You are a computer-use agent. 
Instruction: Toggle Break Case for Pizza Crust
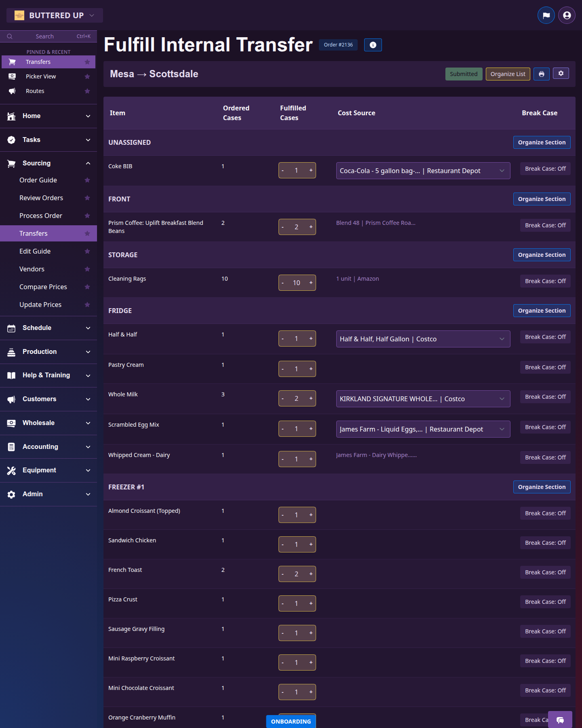coord(545,602)
